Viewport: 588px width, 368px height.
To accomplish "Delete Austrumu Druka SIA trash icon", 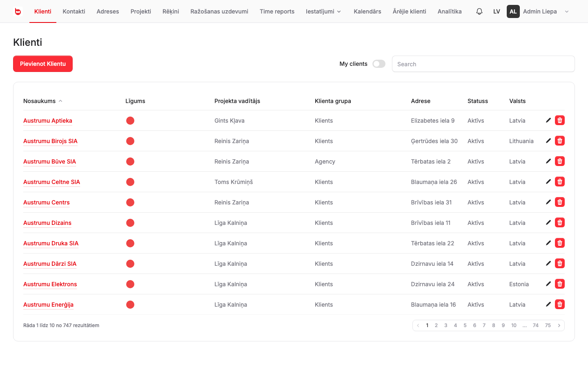I will pos(560,243).
